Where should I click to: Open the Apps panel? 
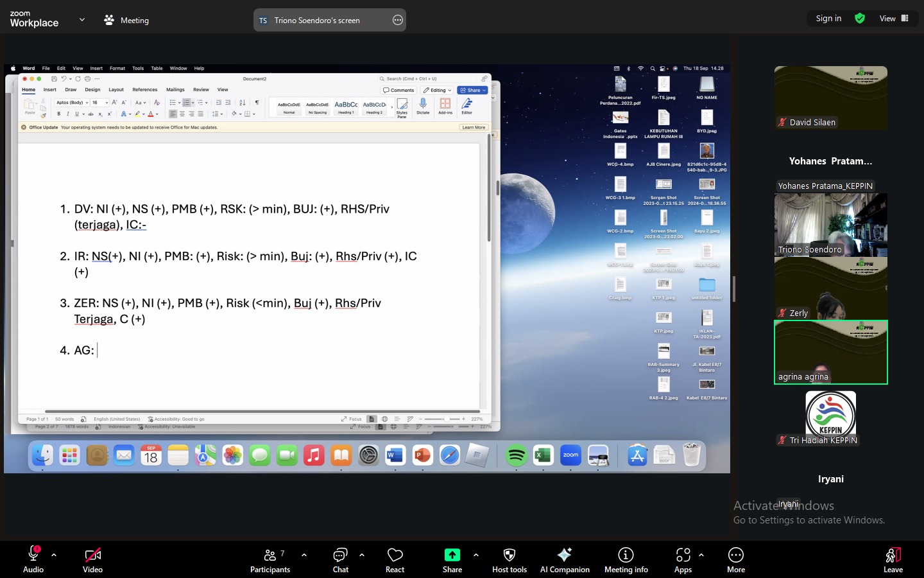[x=683, y=560]
